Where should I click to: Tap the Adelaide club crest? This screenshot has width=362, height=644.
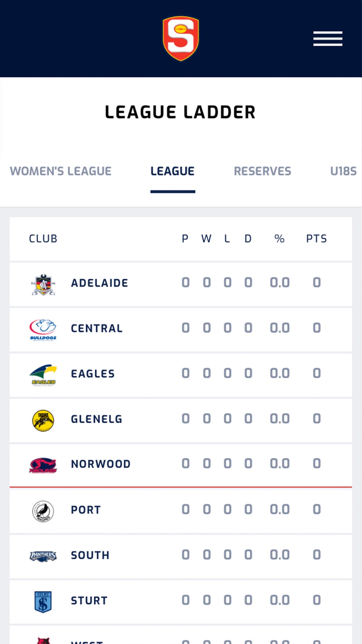43,284
